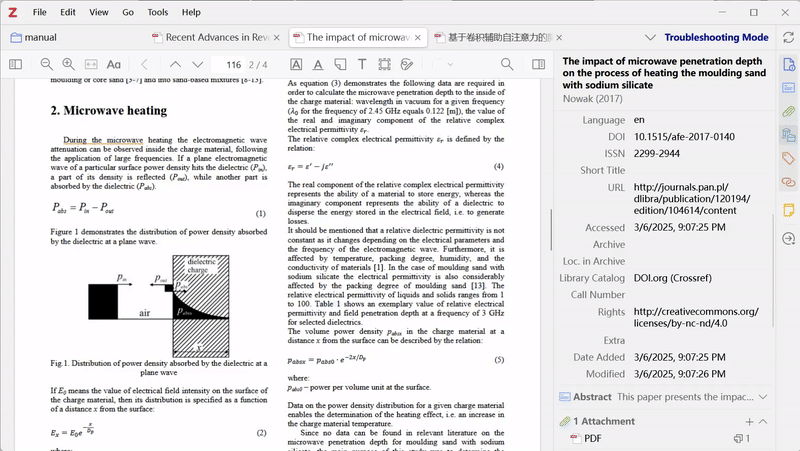Screen dimensions: 800x451
Task: Open the annotation color picker
Action: point(438,64)
